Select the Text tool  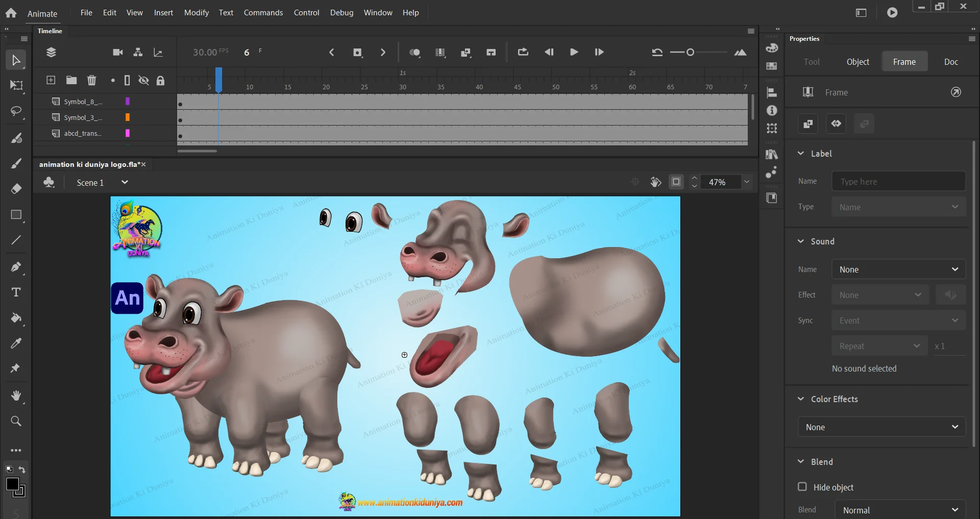(x=16, y=292)
